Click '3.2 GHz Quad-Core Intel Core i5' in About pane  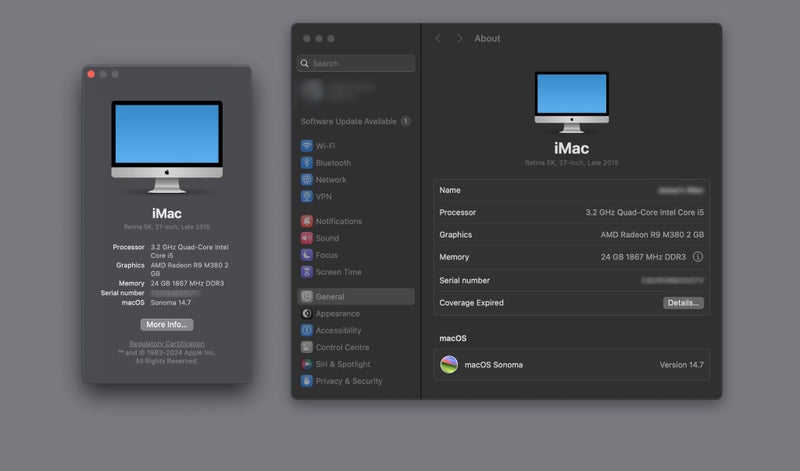pos(644,212)
